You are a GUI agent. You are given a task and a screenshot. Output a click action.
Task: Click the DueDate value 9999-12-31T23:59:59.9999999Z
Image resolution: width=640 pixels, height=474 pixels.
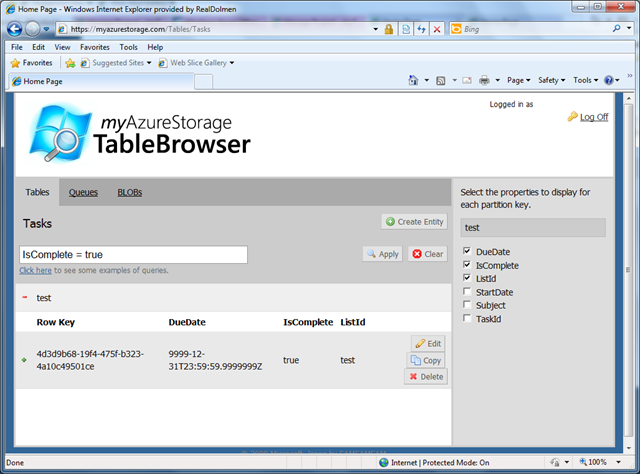click(215, 360)
